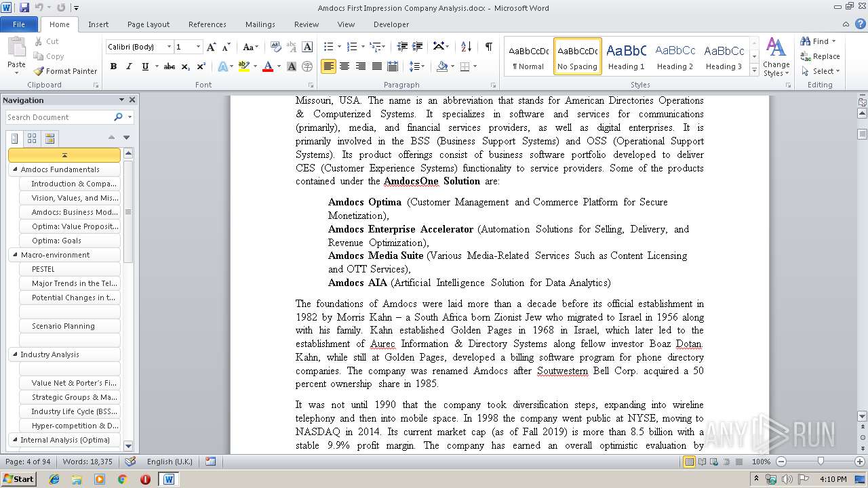
Task: Grow font size
Action: (x=212, y=47)
